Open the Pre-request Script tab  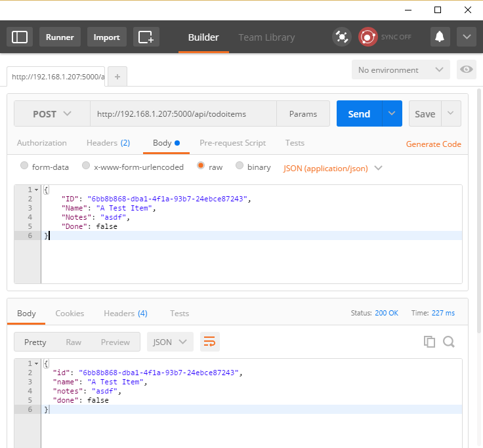[x=232, y=143]
